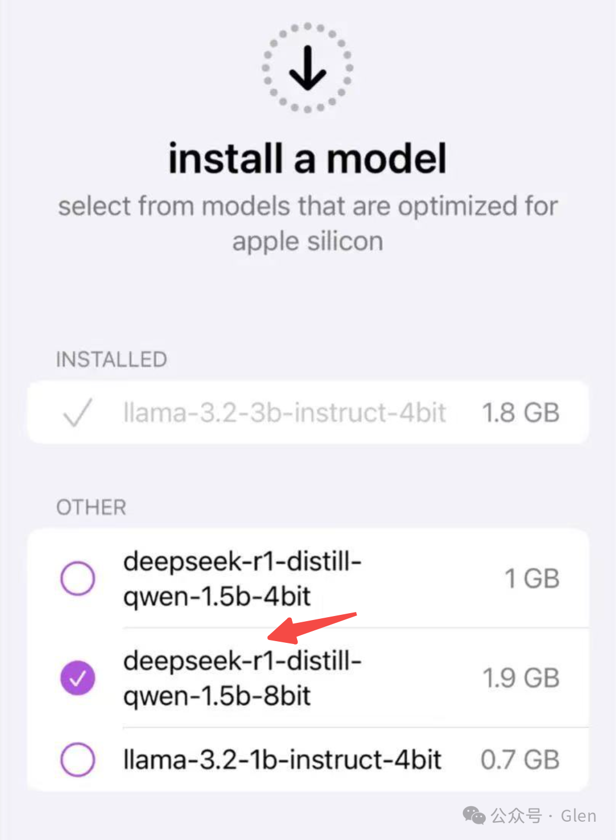Image resolution: width=616 pixels, height=840 pixels.
Task: Click the 1.8 GB size label
Action: tap(521, 413)
